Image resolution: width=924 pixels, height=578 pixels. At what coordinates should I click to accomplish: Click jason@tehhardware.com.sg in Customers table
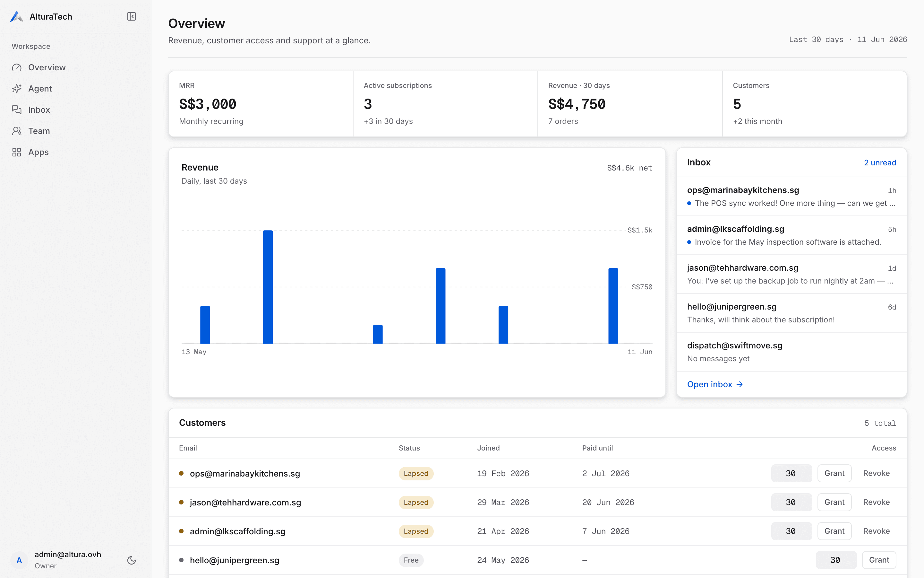click(x=245, y=502)
